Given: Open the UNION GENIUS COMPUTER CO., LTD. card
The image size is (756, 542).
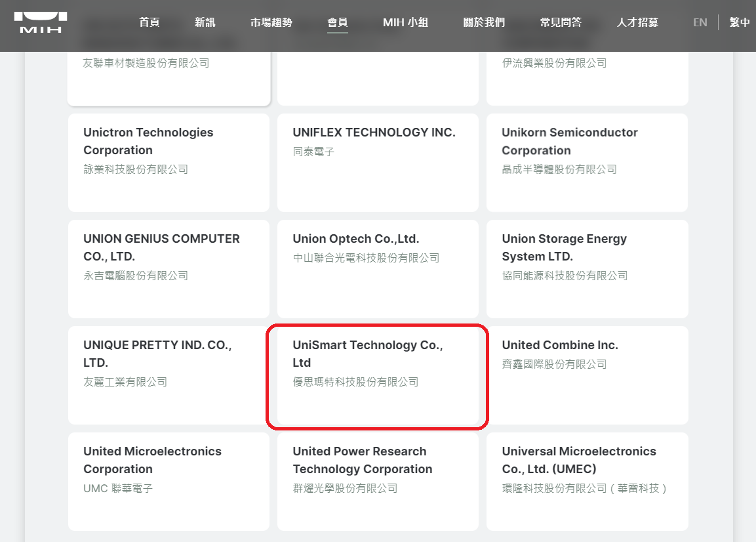Looking at the screenshot, I should [169, 269].
